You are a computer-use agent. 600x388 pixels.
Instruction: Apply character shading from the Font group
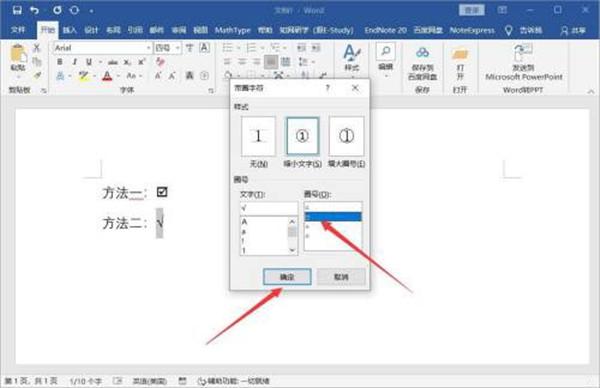click(189, 76)
